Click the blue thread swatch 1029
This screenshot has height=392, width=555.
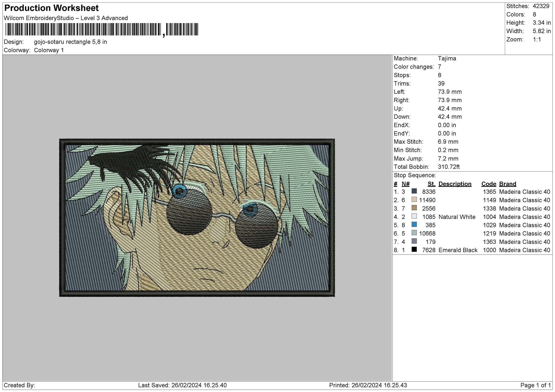[x=414, y=225]
